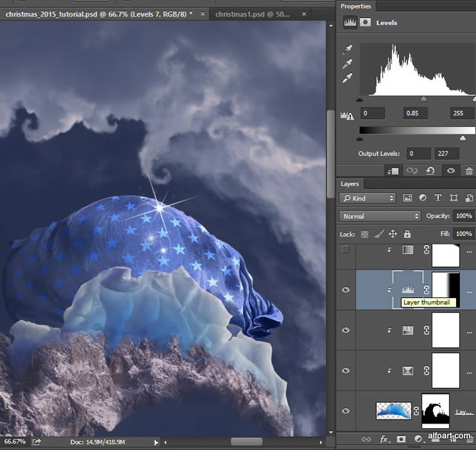Delete the adjustment layer with trash icon

click(469, 170)
